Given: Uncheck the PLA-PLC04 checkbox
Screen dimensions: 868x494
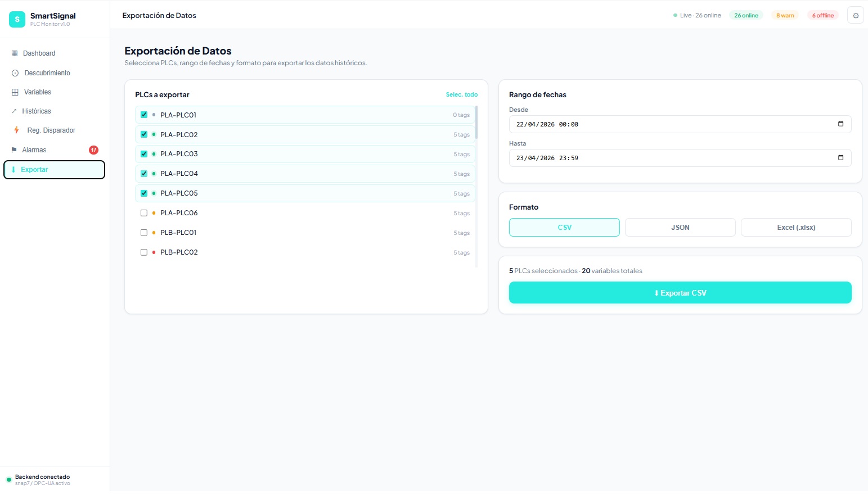Looking at the screenshot, I should pos(144,174).
